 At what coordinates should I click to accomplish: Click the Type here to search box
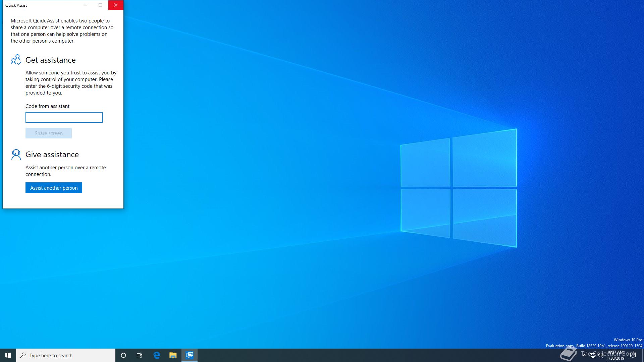[66, 355]
